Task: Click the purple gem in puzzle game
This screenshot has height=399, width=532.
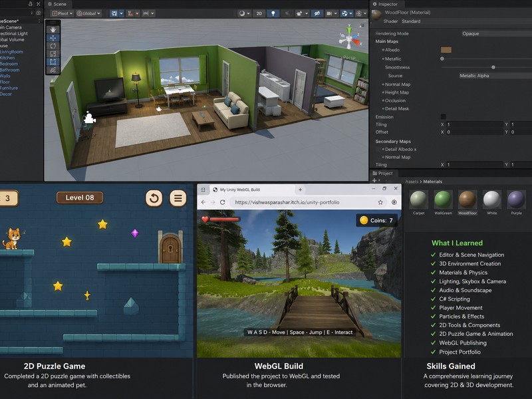Action: 135,233
